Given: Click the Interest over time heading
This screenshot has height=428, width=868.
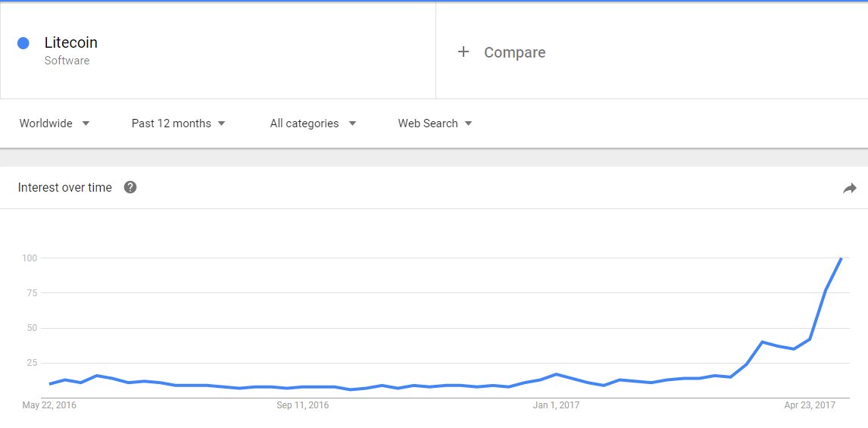Looking at the screenshot, I should point(65,188).
